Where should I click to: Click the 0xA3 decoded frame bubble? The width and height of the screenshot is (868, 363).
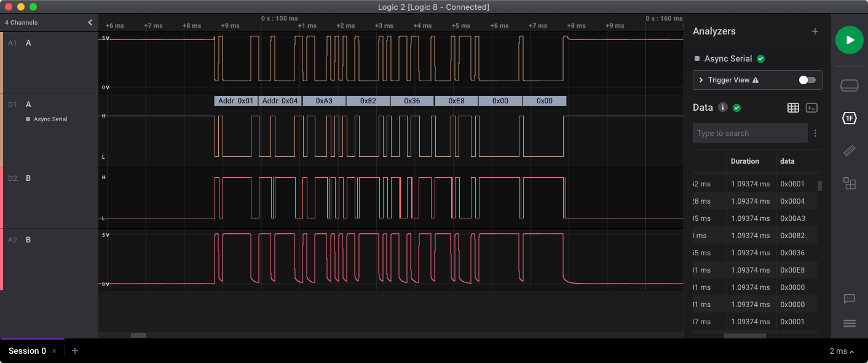(x=324, y=101)
